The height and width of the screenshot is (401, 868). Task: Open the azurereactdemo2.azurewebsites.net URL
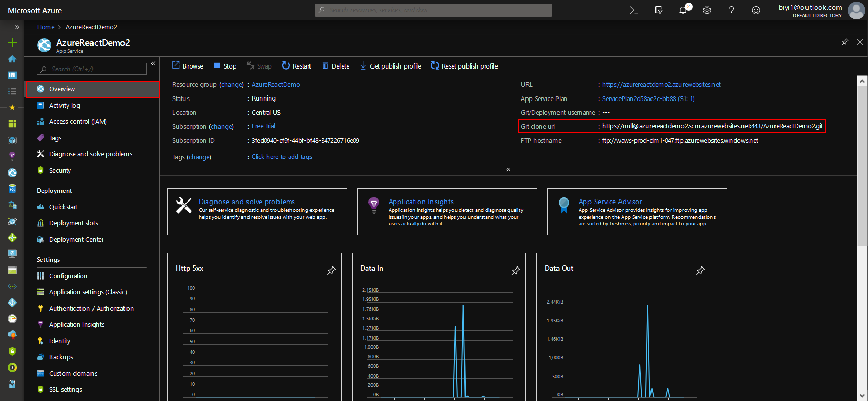(x=661, y=85)
